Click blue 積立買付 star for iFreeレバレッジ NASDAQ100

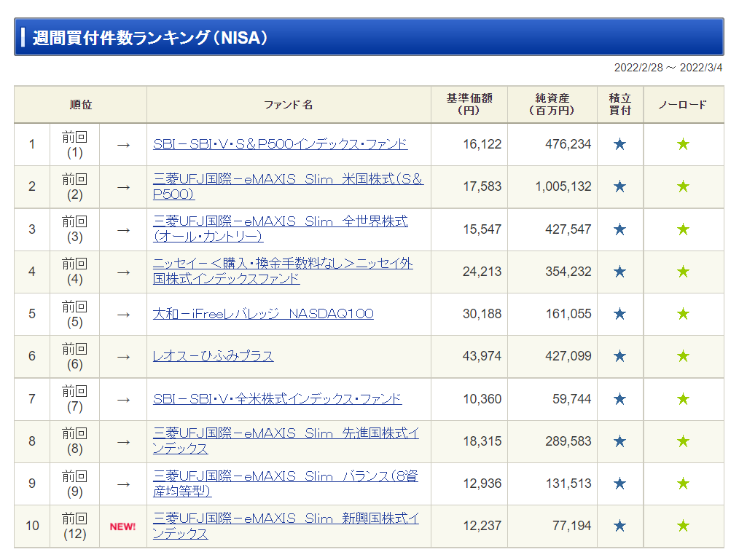(x=619, y=314)
